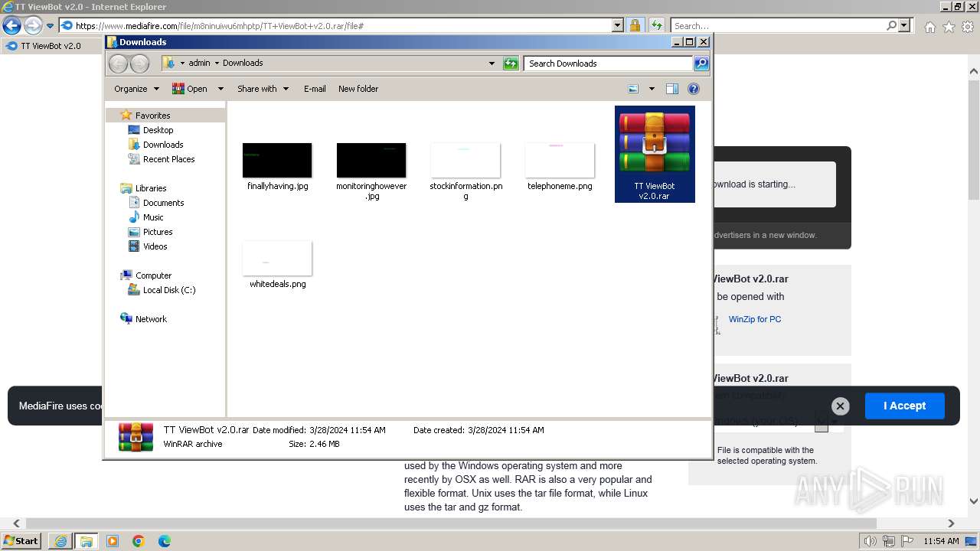Click the IE search box

click(x=778, y=26)
